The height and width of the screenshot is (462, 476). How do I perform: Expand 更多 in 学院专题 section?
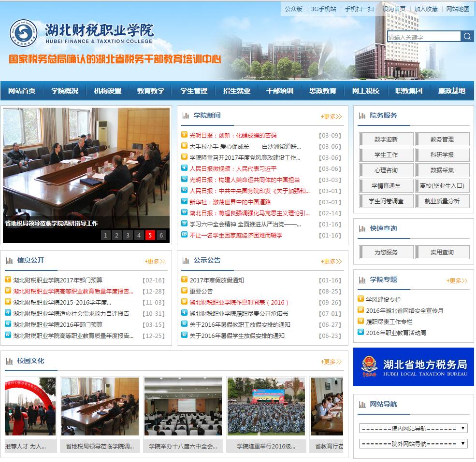(x=457, y=280)
